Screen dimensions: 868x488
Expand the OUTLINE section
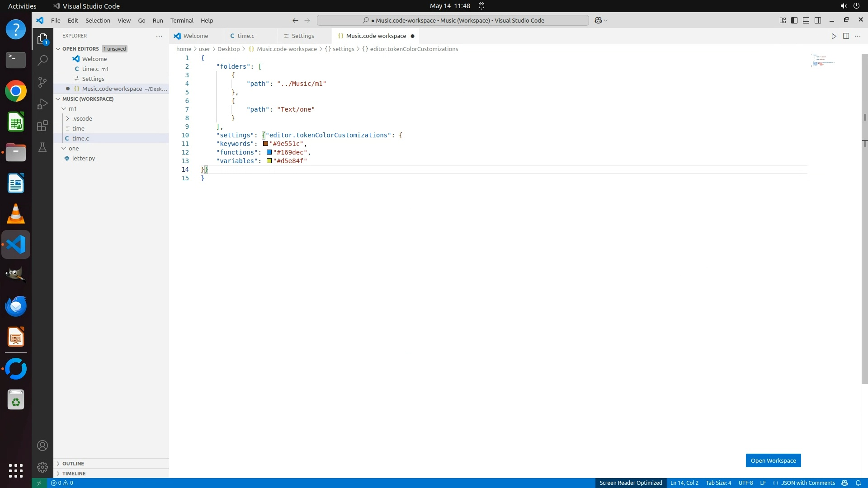(x=73, y=464)
